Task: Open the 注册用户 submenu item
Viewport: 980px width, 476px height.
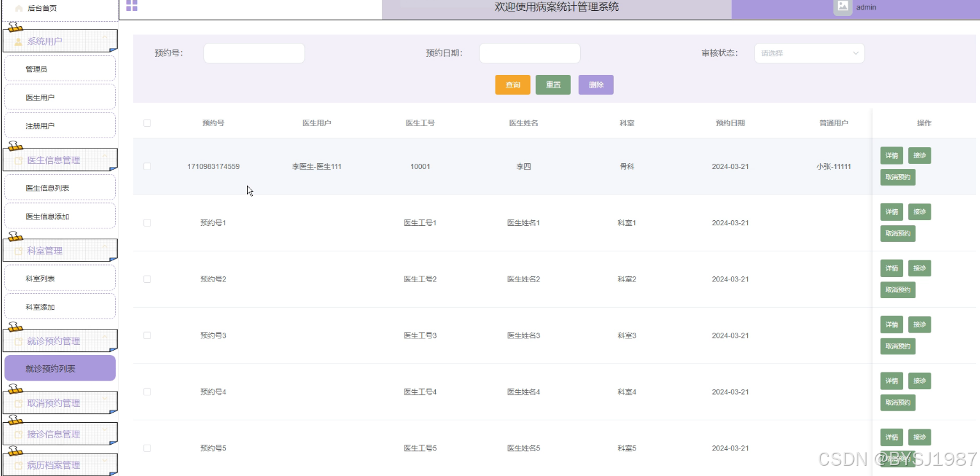Action: tap(60, 126)
